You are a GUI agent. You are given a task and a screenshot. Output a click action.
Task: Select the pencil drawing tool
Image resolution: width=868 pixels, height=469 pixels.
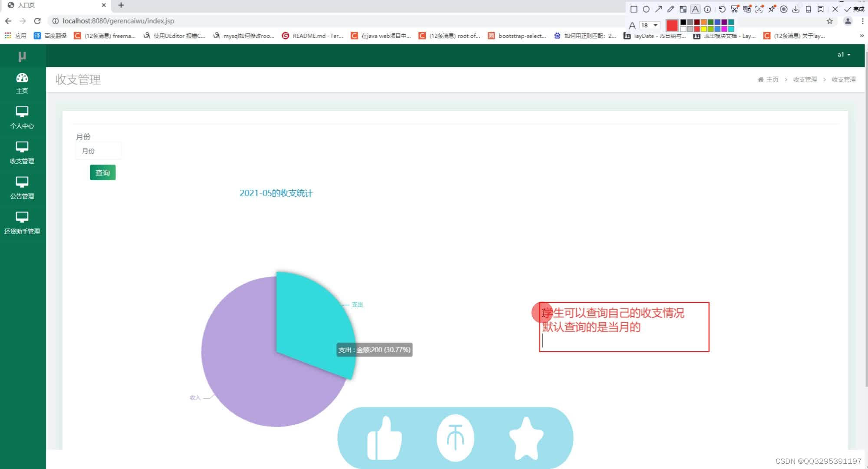(671, 9)
